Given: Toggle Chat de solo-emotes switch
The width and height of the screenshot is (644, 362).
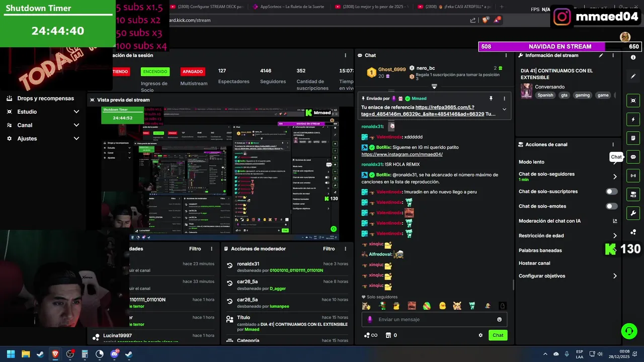Looking at the screenshot, I should coord(611,206).
